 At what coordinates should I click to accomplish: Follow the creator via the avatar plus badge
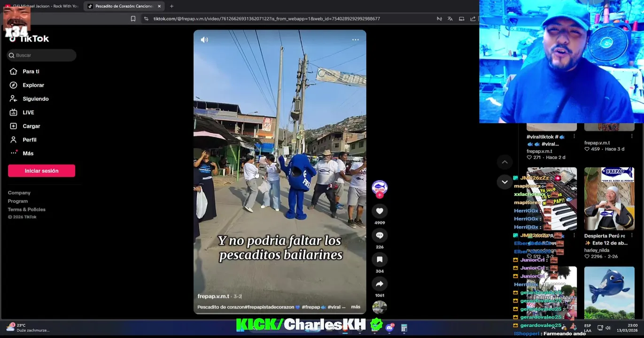click(380, 195)
